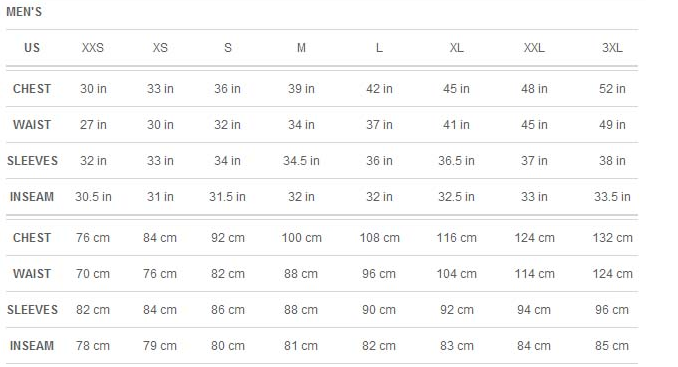Screen dimensions: 678x367
Task: Click the M size column header
Action: 301,48
